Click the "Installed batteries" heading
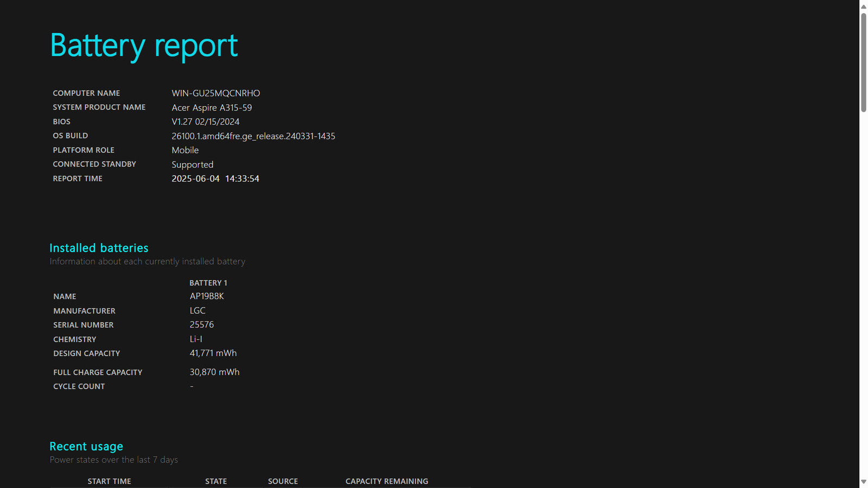Image resolution: width=868 pixels, height=488 pixels. [99, 248]
